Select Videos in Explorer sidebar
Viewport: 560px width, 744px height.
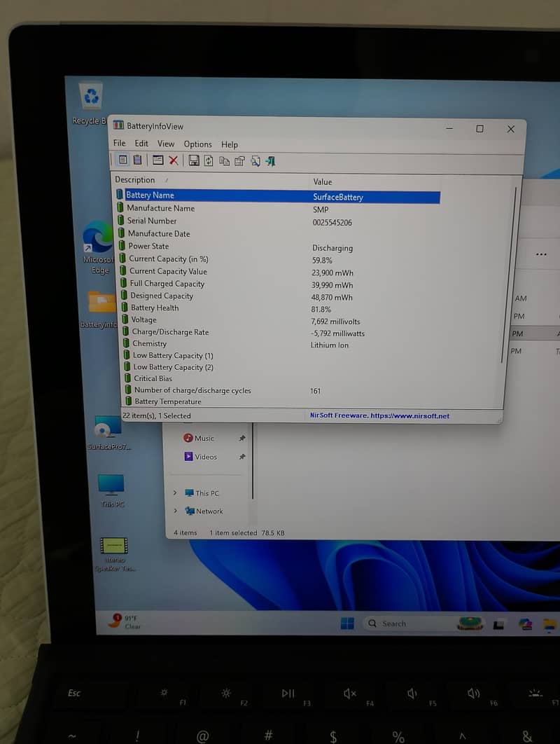pyautogui.click(x=201, y=457)
